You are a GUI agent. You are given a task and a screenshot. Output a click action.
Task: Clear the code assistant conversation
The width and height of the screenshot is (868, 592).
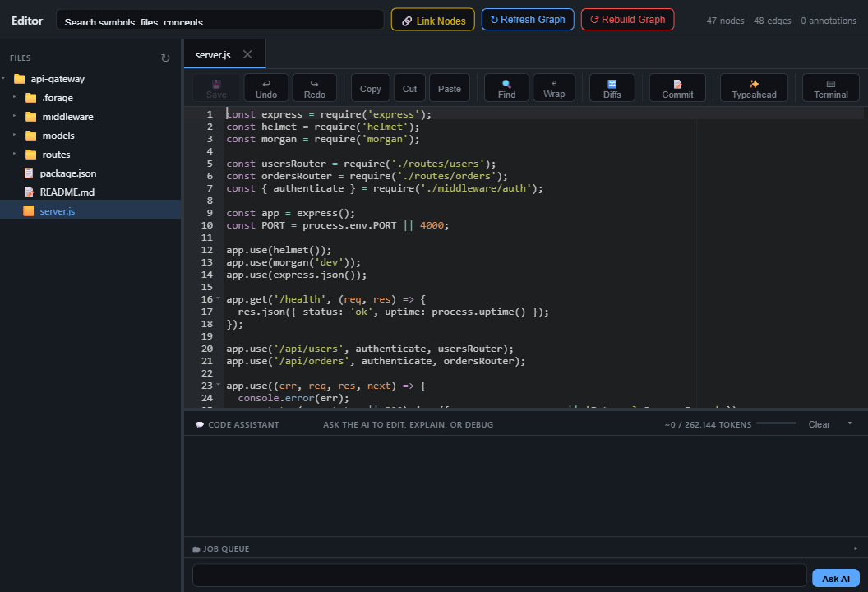(819, 424)
